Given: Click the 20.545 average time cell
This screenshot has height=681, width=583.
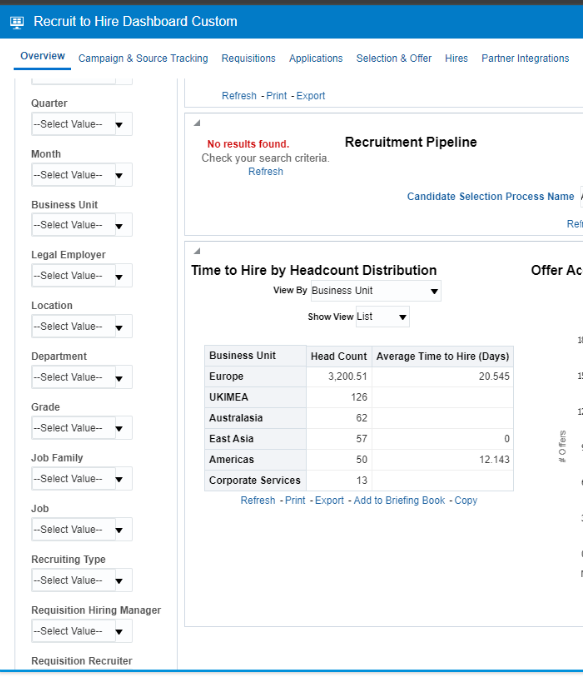Looking at the screenshot, I should click(443, 377).
